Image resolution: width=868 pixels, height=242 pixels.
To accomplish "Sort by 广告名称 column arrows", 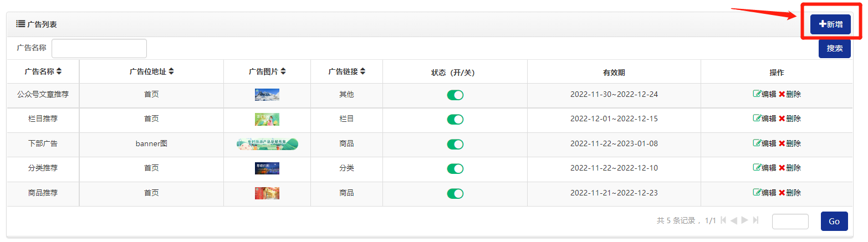I will tap(59, 71).
